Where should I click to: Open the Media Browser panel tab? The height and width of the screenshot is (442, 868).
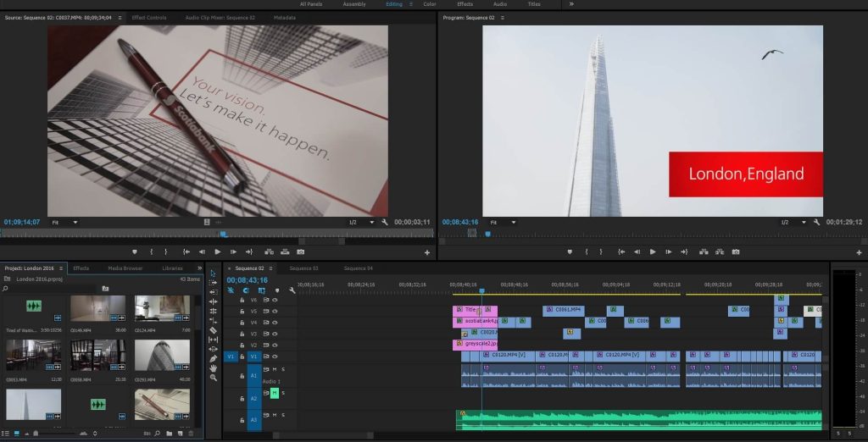125,268
